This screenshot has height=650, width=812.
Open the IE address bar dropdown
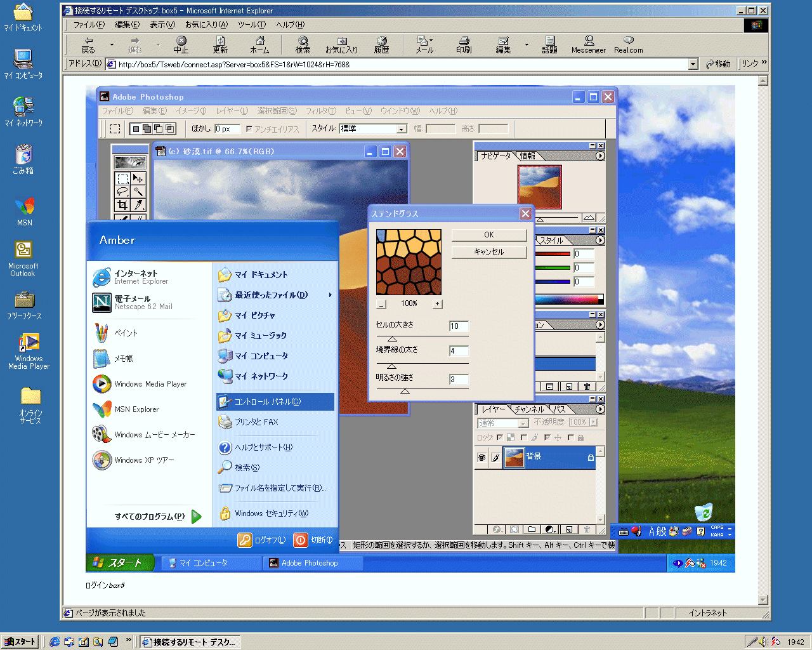(693, 64)
